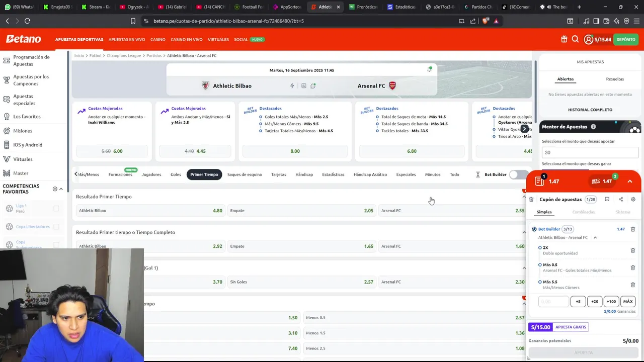Image resolution: width=644 pixels, height=362 pixels.
Task: Click the statistics icon in match header
Action: click(x=303, y=86)
